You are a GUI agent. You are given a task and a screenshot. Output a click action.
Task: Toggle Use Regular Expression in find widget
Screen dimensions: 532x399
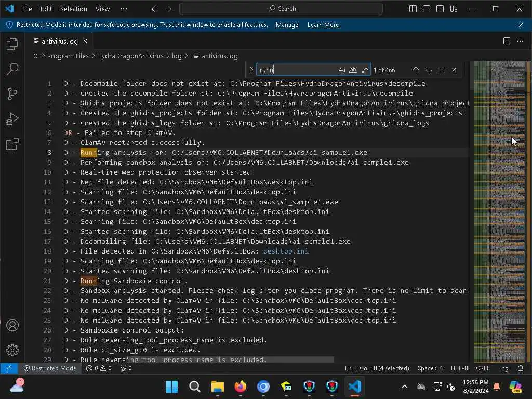365,70
